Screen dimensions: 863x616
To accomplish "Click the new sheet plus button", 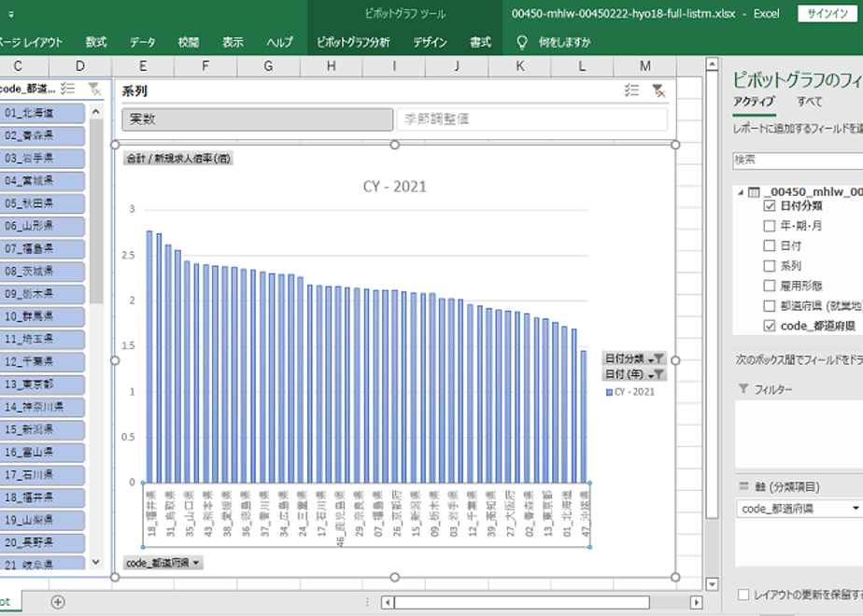I will pos(58,602).
